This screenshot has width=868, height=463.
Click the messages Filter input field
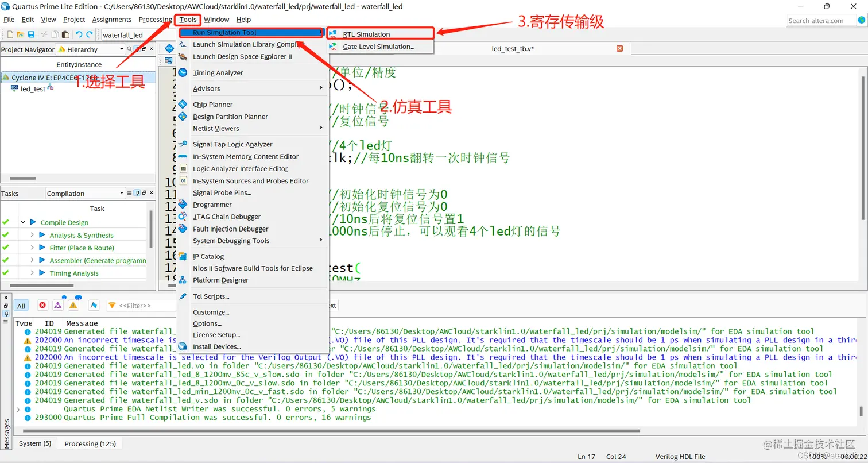pos(141,306)
